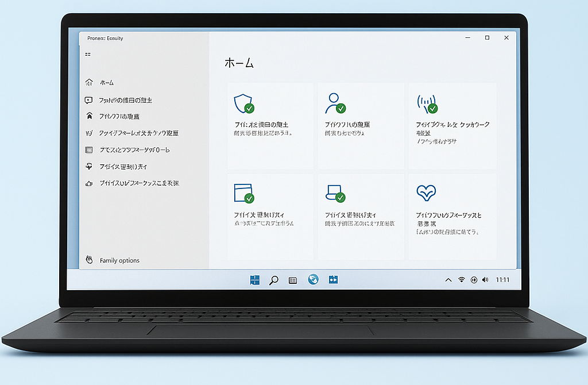Viewport: 588px width, 385px height.
Task: Click the 11:11 clock in the system tray
Action: tap(502, 280)
